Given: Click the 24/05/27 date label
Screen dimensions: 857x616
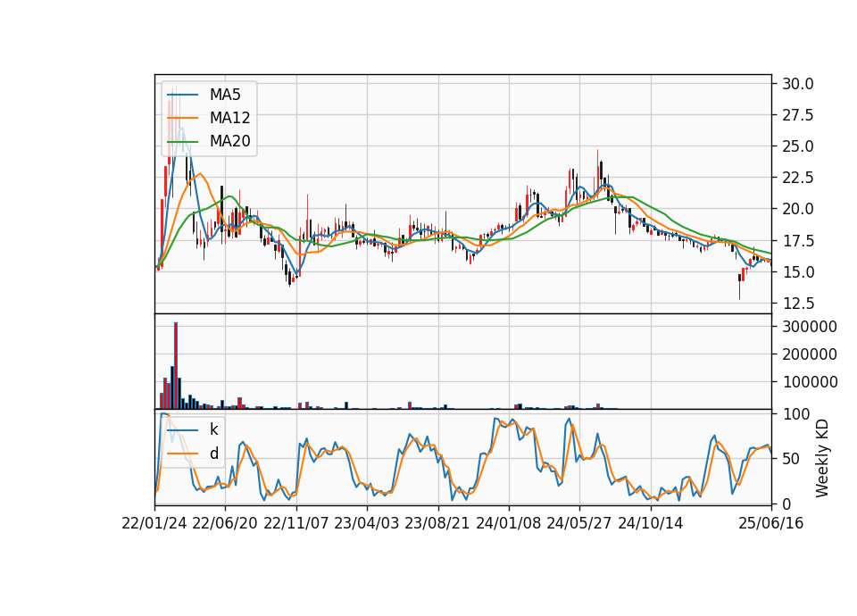Looking at the screenshot, I should (579, 523).
